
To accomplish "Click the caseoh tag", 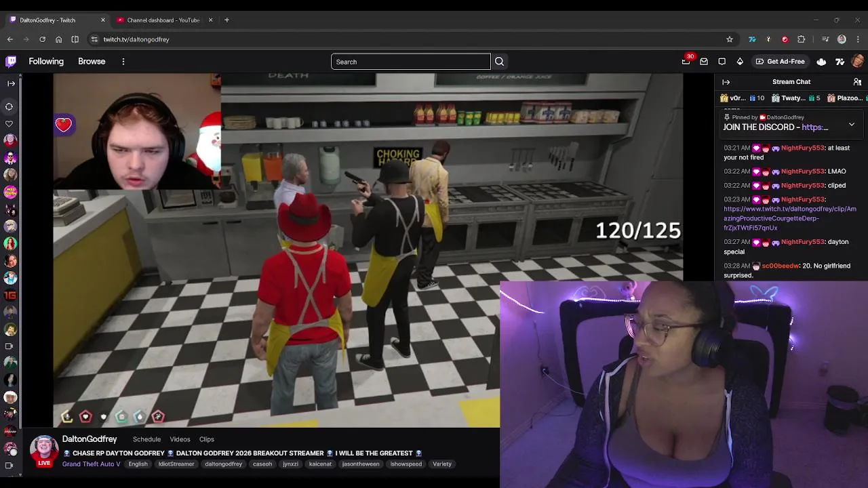I will (x=262, y=464).
